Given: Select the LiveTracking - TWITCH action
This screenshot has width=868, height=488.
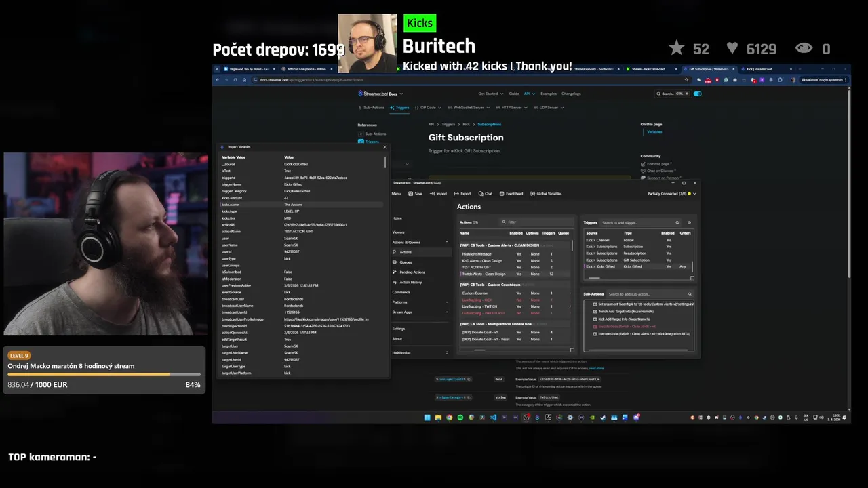Looking at the screenshot, I should point(515,306).
